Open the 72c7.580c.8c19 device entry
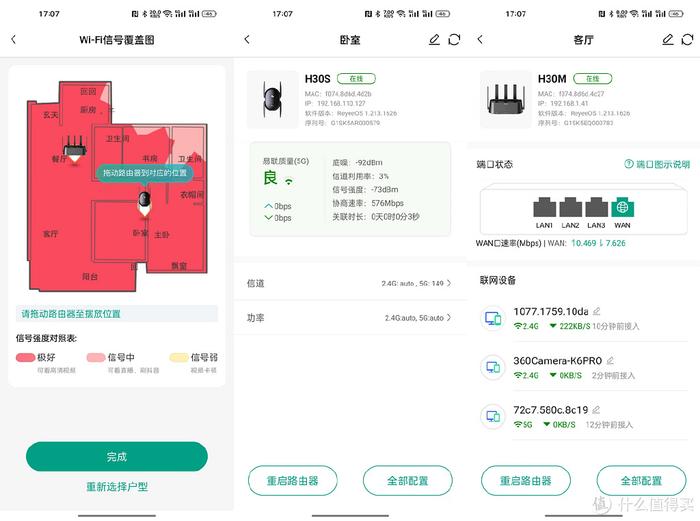 [x=584, y=416]
